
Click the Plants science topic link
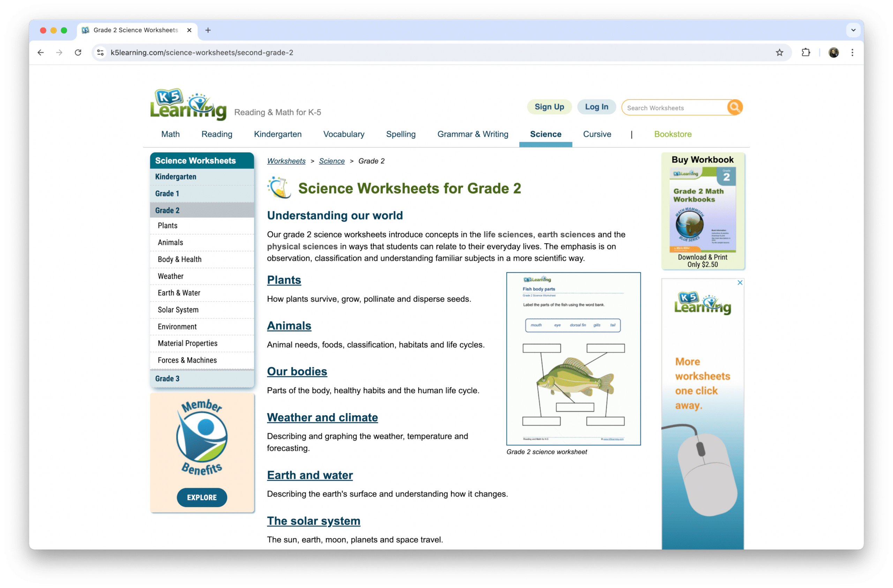[x=284, y=280]
